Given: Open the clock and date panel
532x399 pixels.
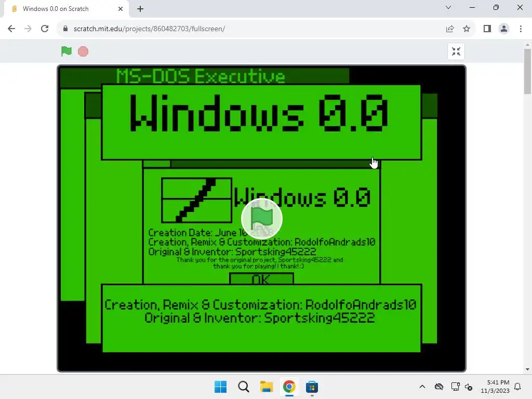Looking at the screenshot, I should click(495, 387).
